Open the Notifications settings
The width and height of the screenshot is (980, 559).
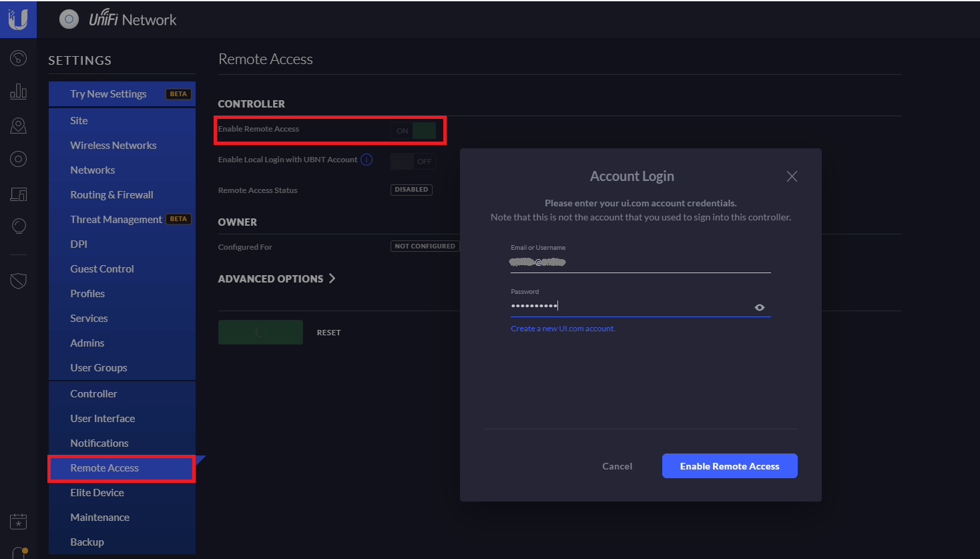(122, 443)
